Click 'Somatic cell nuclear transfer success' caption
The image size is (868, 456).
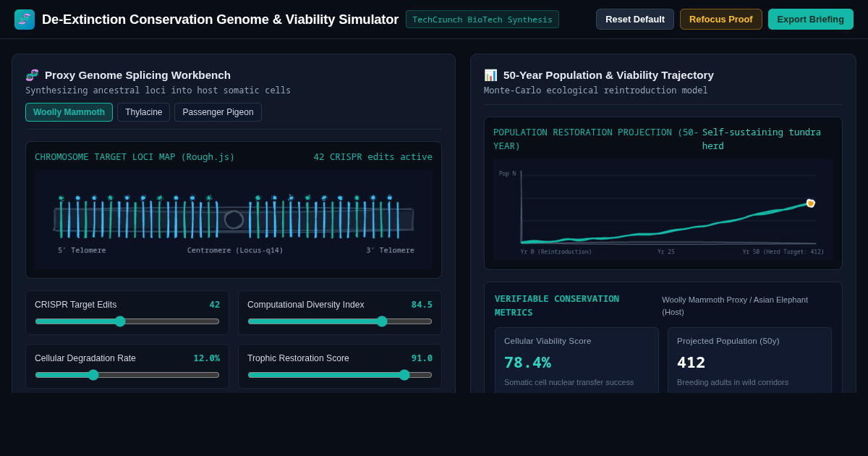[569, 382]
